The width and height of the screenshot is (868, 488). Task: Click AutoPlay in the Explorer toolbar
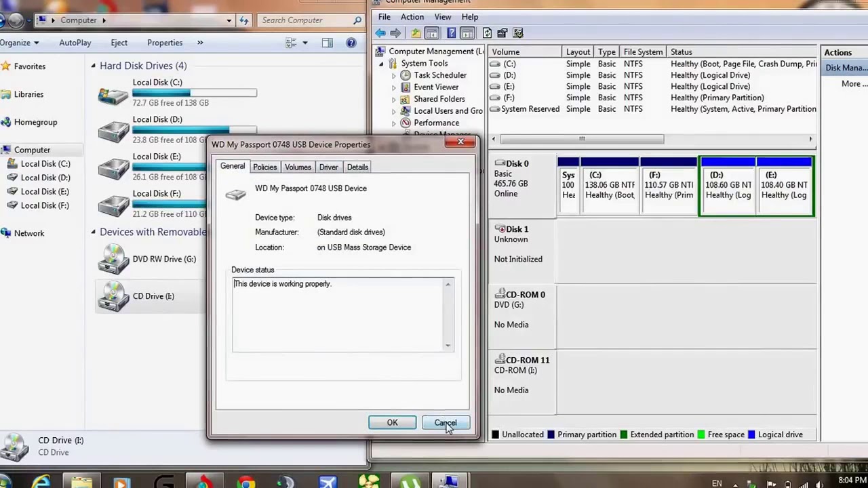click(75, 43)
